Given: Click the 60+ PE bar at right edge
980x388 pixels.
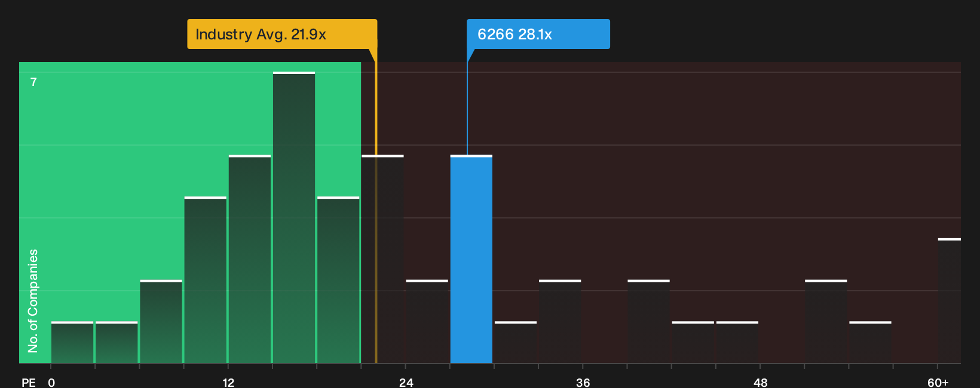Looking at the screenshot, I should click(950, 301).
